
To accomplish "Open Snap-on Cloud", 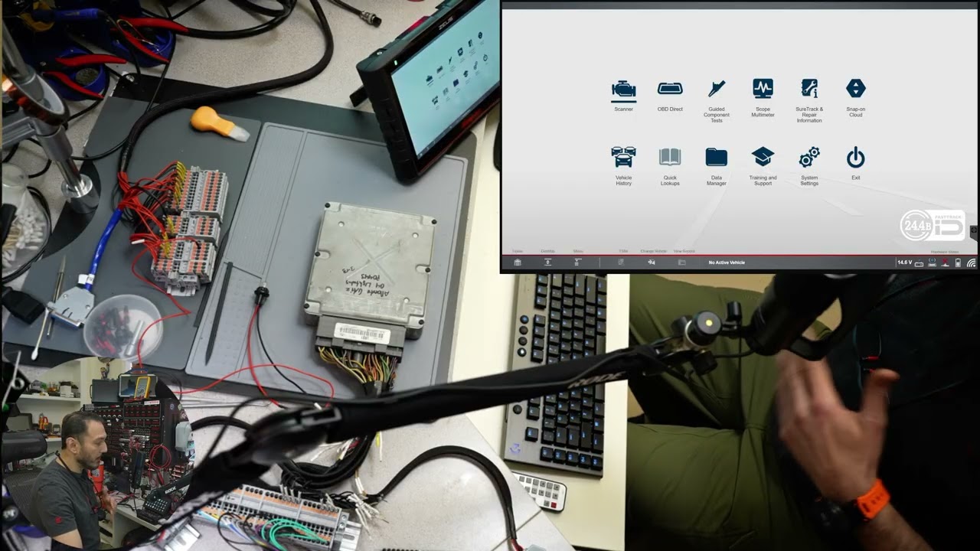I will pyautogui.click(x=855, y=97).
